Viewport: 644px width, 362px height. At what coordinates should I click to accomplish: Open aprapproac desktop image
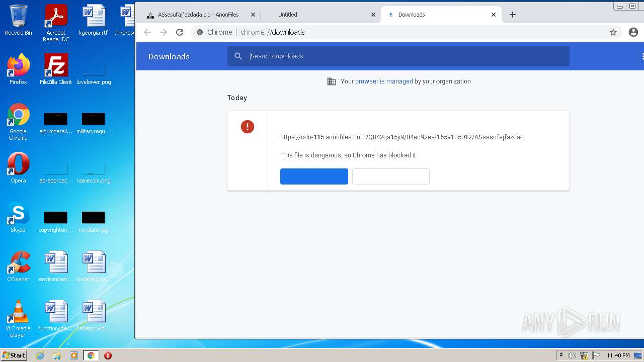pyautogui.click(x=56, y=172)
